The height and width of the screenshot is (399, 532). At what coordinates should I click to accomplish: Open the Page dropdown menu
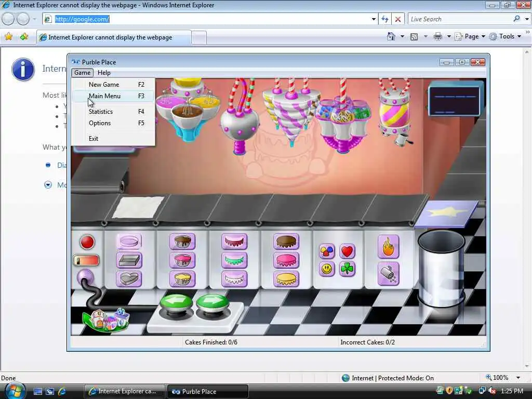[x=470, y=36]
